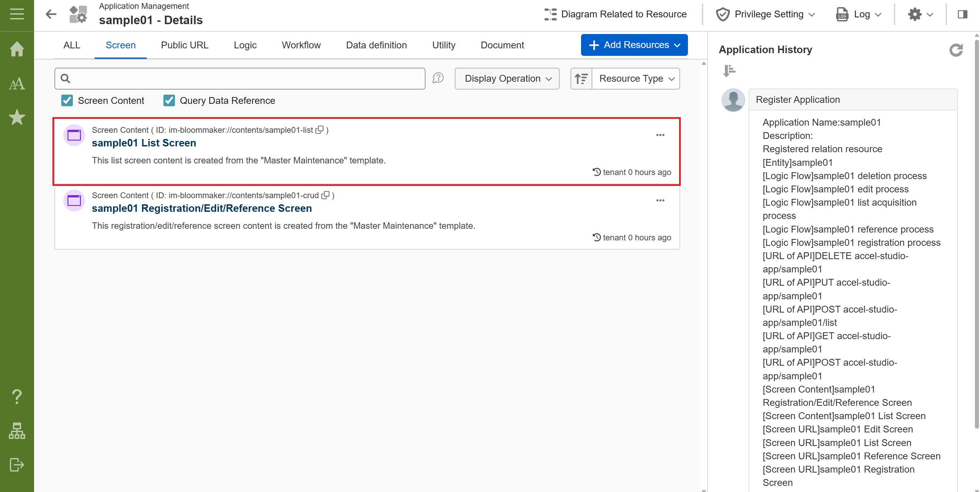Click the back arrow in header
The width and height of the screenshot is (980, 492).
pyautogui.click(x=51, y=14)
